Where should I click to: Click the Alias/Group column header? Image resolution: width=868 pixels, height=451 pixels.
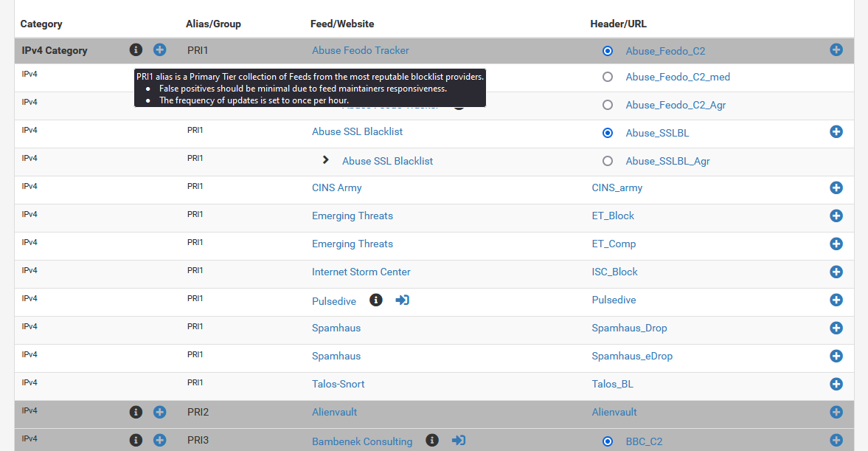pos(213,24)
